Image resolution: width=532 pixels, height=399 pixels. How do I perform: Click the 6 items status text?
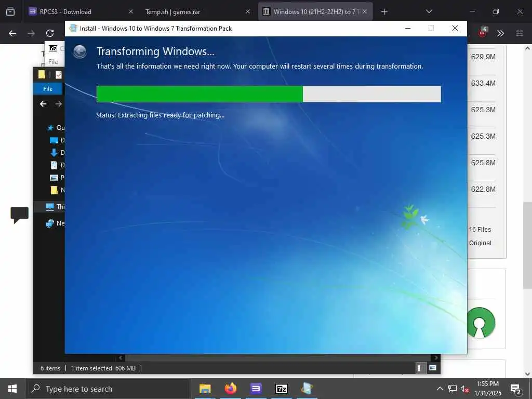pos(50,368)
